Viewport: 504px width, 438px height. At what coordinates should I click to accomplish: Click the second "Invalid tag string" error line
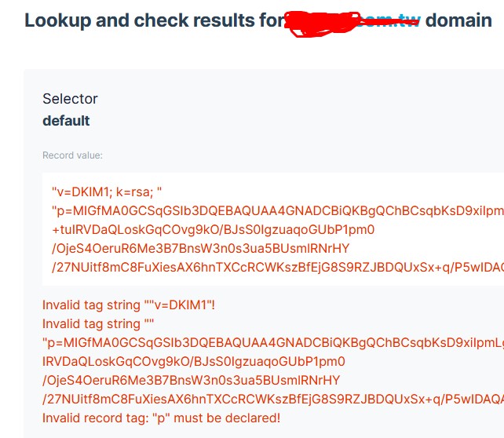pos(92,323)
